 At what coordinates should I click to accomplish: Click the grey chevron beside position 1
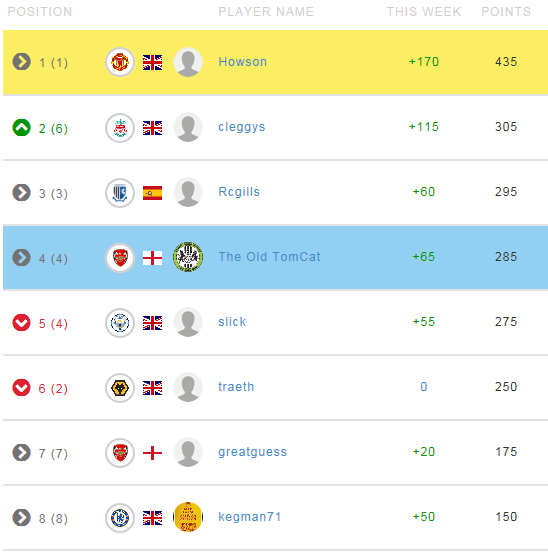(x=21, y=62)
